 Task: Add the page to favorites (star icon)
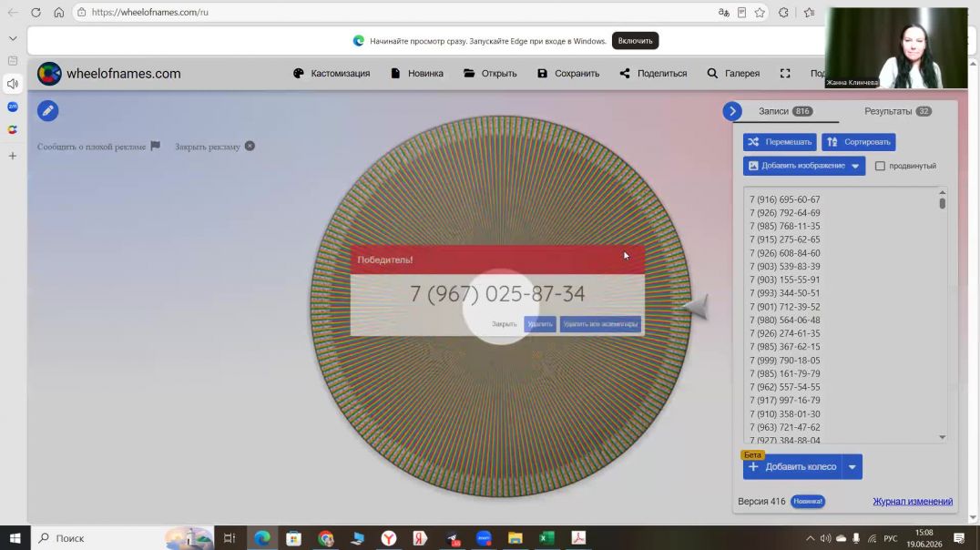click(x=760, y=13)
